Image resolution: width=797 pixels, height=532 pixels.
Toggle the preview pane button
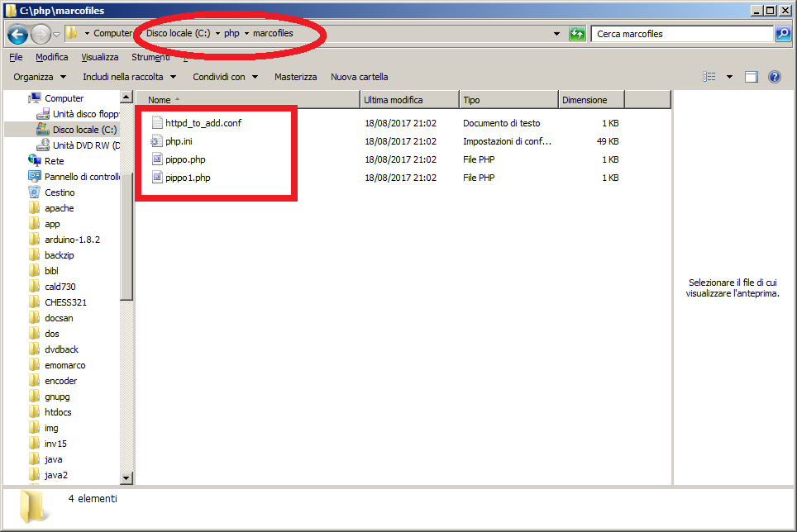coord(752,77)
